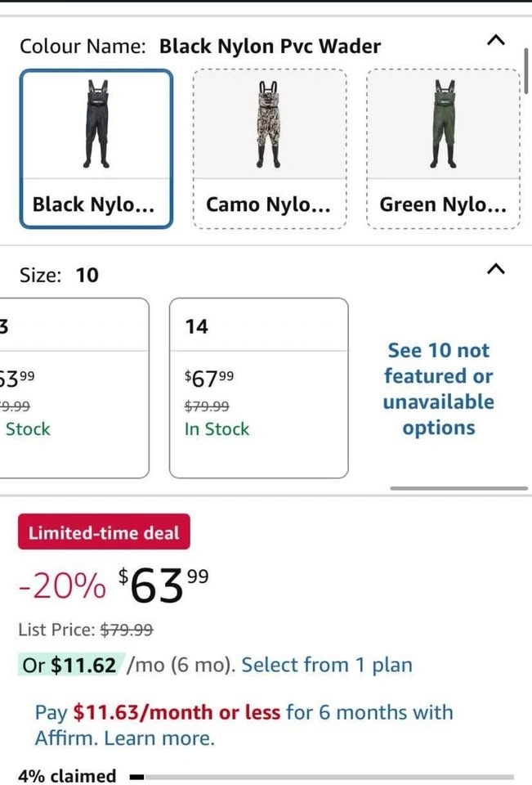Click the Limited-time deal badge
The height and width of the screenshot is (785, 532).
104,532
